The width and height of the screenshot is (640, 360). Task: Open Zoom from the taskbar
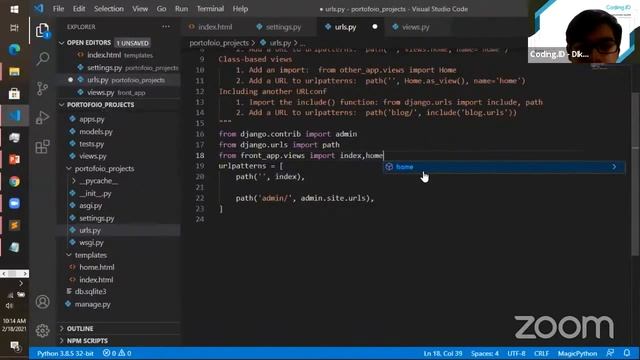tap(14, 203)
